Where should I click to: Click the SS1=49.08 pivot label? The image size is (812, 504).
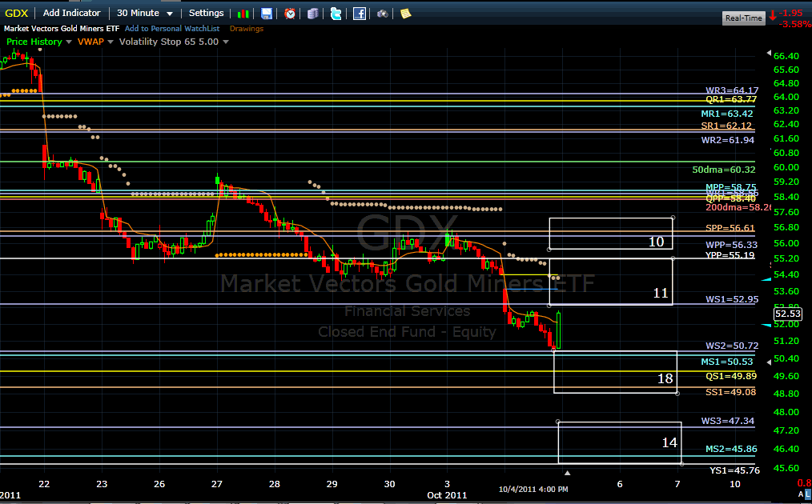point(730,392)
